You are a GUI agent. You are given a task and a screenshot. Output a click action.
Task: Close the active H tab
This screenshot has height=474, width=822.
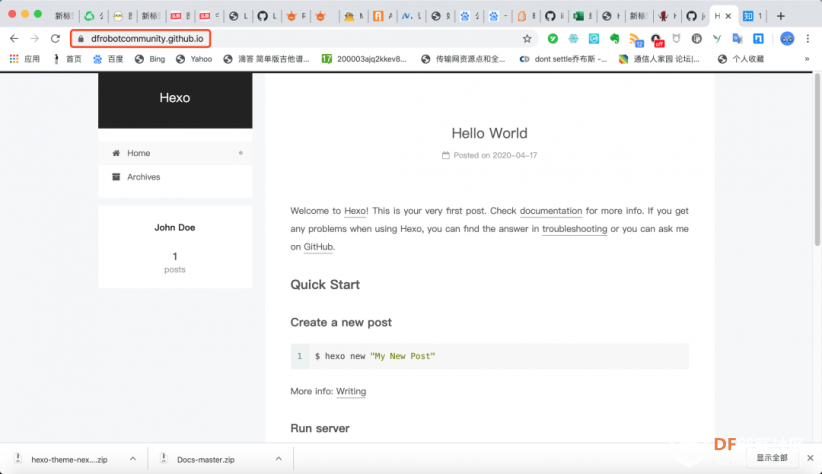point(728,16)
